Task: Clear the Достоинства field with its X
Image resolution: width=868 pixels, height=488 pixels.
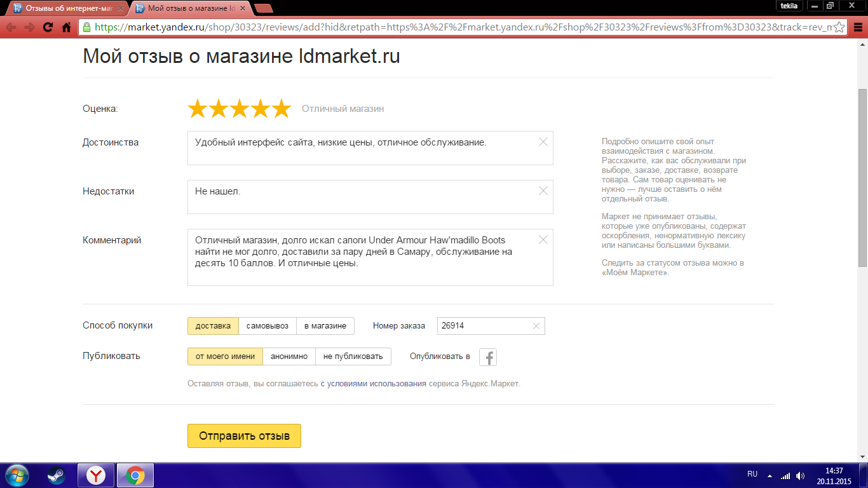Action: [543, 142]
